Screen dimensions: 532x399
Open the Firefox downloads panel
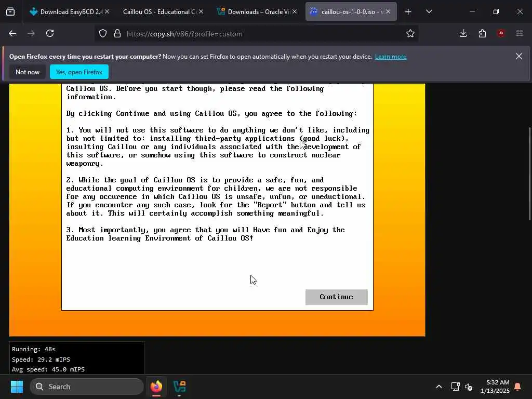[463, 34]
